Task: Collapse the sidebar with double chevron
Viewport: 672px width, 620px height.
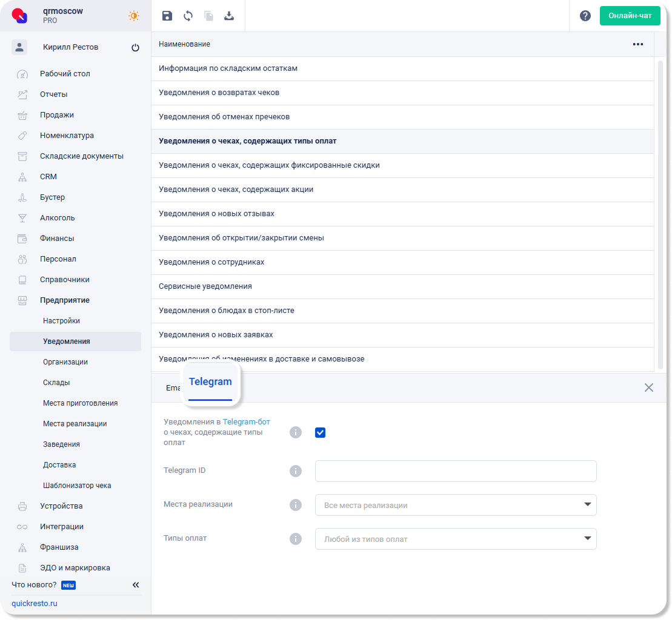Action: 136,585
